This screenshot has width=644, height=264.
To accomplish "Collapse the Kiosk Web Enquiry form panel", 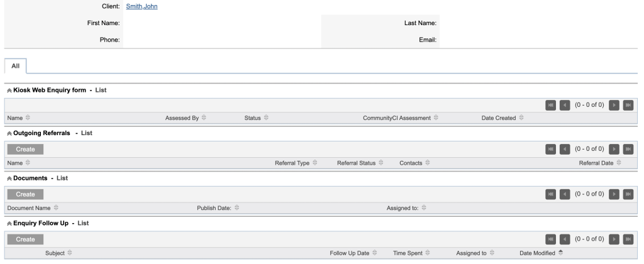I will pos(9,91).
